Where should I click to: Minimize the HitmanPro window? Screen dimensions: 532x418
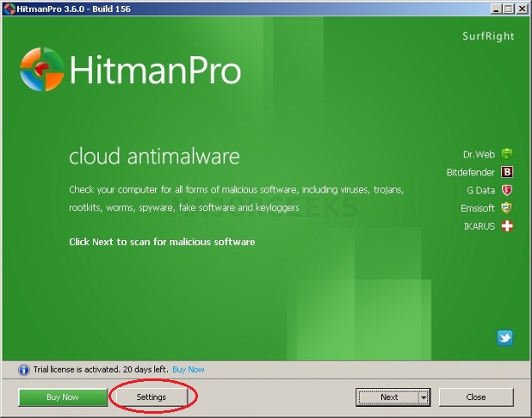point(496,9)
